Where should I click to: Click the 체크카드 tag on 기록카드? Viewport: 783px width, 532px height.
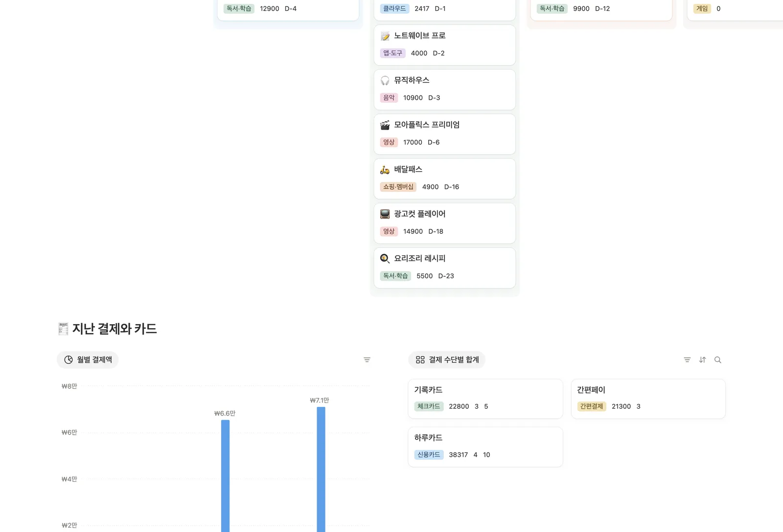click(429, 406)
